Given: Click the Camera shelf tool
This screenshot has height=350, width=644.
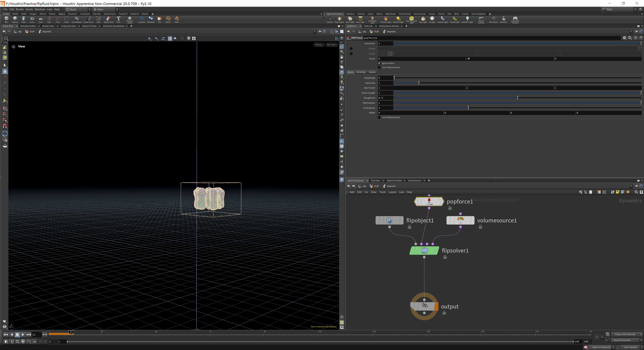Looking at the screenshot, I should [x=329, y=19].
